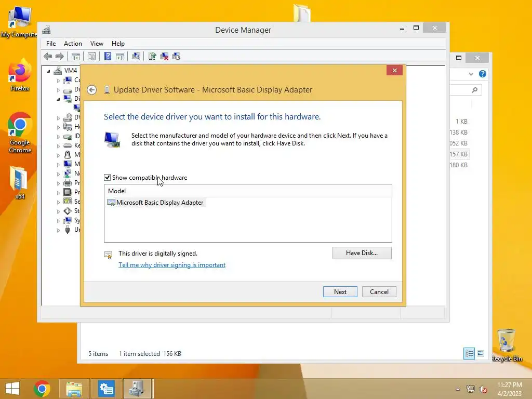Open the View menu
The width and height of the screenshot is (532, 399).
pos(97,44)
